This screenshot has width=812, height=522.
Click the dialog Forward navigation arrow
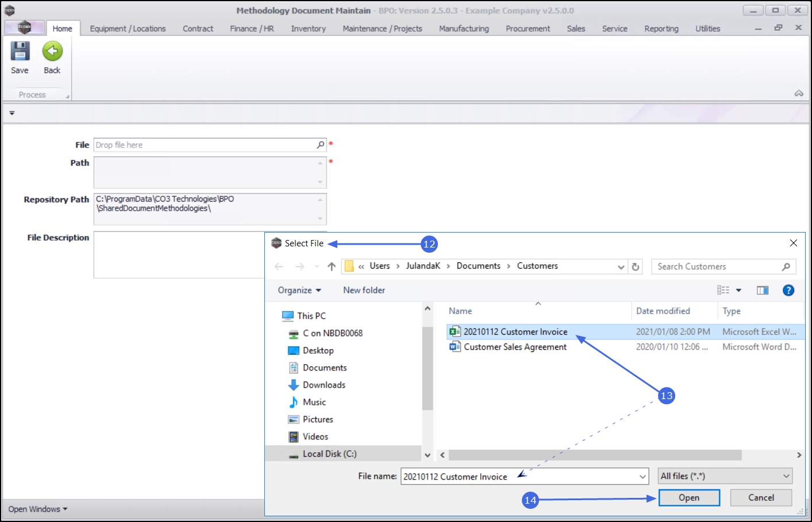[x=299, y=266]
